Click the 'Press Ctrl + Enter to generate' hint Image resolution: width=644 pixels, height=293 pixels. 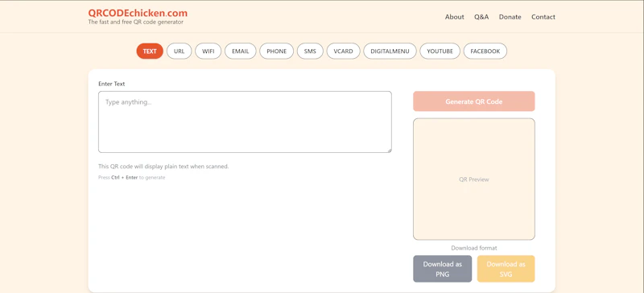[131, 178]
